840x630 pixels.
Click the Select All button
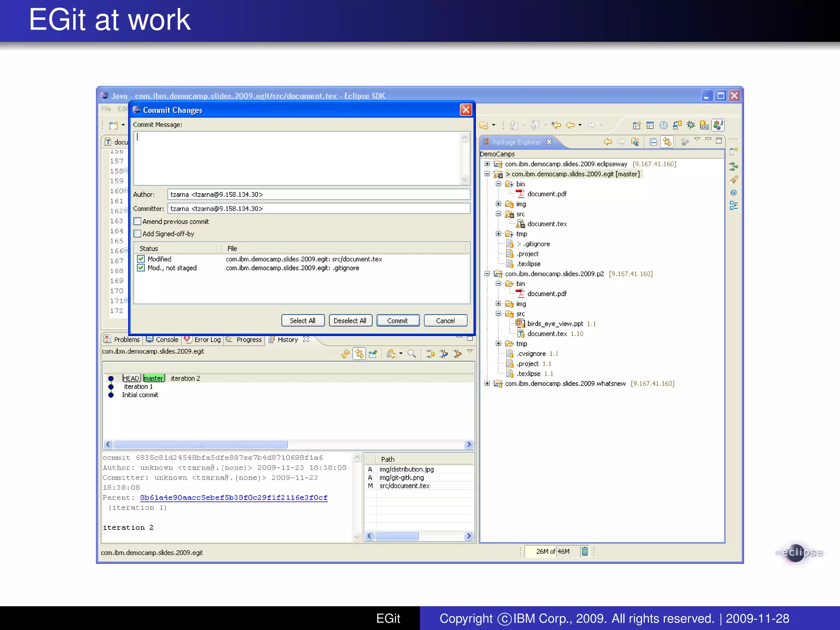(303, 321)
